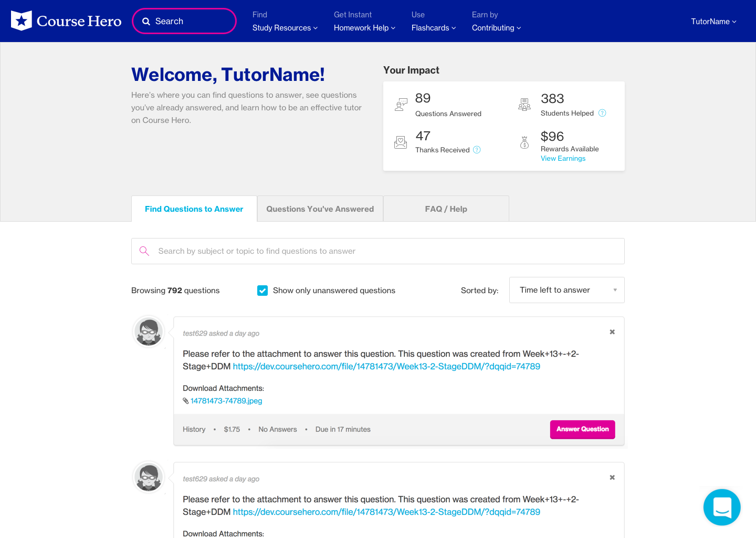Click No Answers status text
756x538 pixels.
278,430
